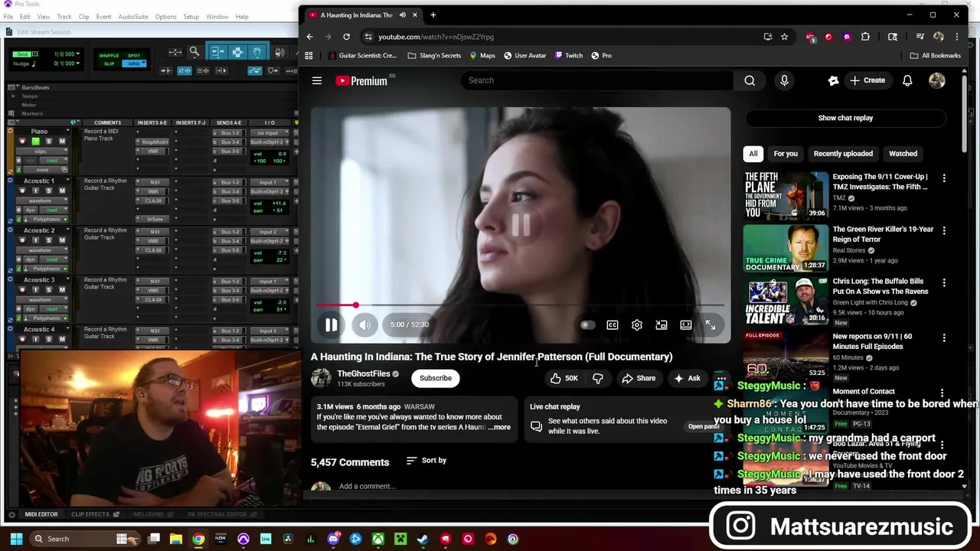Start voice search with the microphone
This screenshot has height=551, width=980.
pos(784,80)
